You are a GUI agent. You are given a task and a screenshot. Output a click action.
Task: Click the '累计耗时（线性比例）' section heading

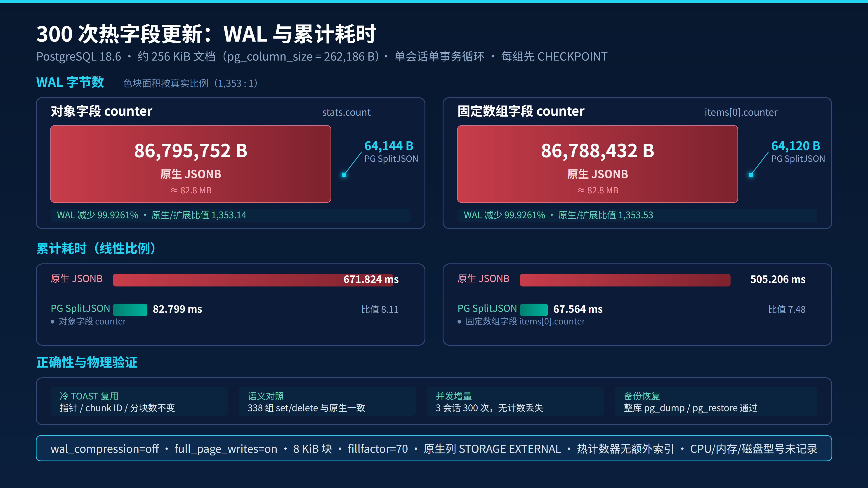coord(96,248)
